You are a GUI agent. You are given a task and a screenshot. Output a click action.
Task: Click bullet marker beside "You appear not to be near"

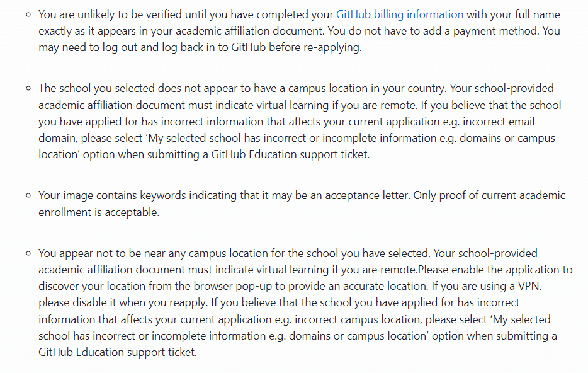(28, 253)
